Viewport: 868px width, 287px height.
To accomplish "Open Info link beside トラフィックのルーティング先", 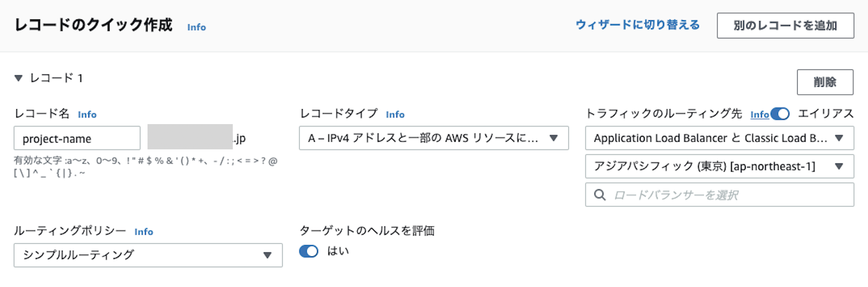I will 759,115.
